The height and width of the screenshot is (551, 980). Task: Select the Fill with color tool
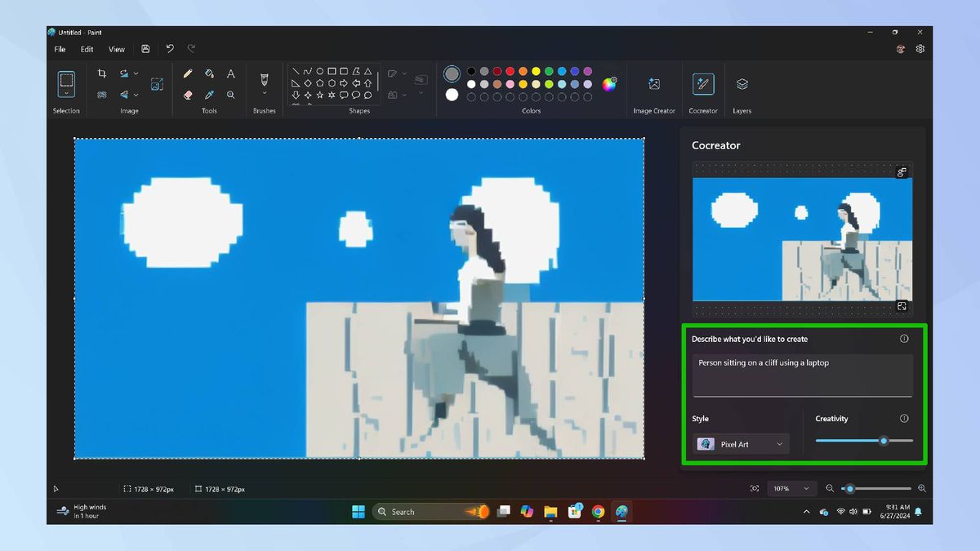[x=209, y=73]
